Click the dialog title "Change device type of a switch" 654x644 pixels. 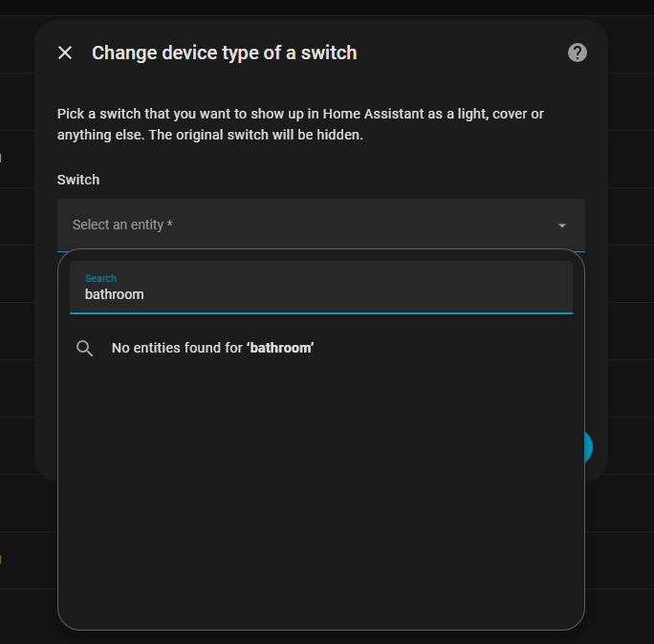(224, 53)
